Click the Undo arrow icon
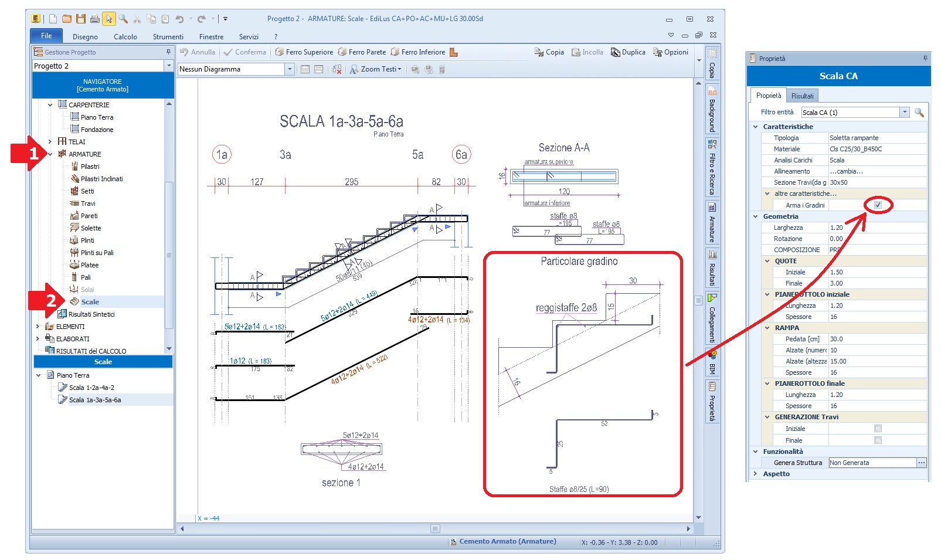 click(x=179, y=19)
